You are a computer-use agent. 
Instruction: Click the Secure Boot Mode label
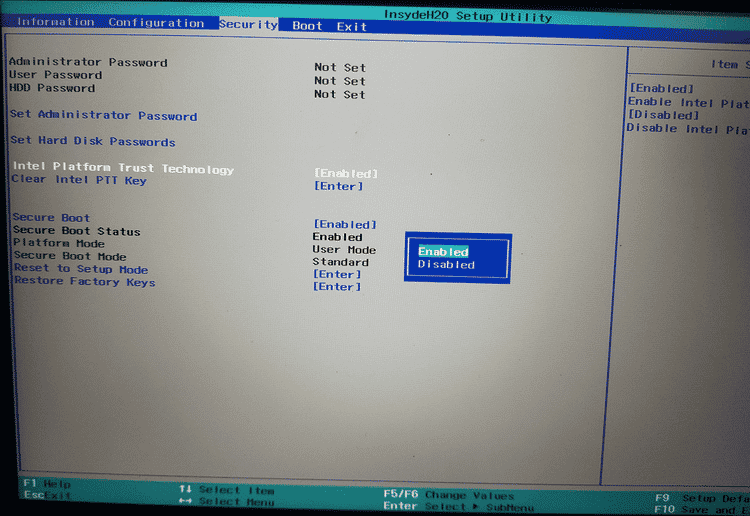pyautogui.click(x=70, y=256)
